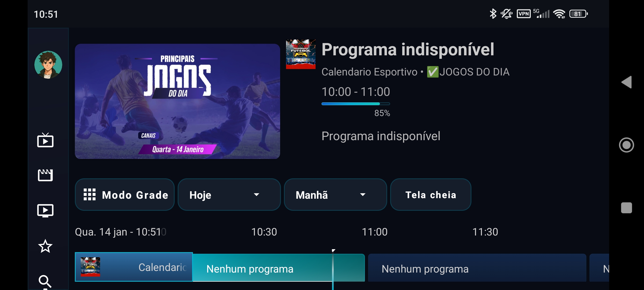Open Favorites star icon
644x290 pixels.
(45, 246)
